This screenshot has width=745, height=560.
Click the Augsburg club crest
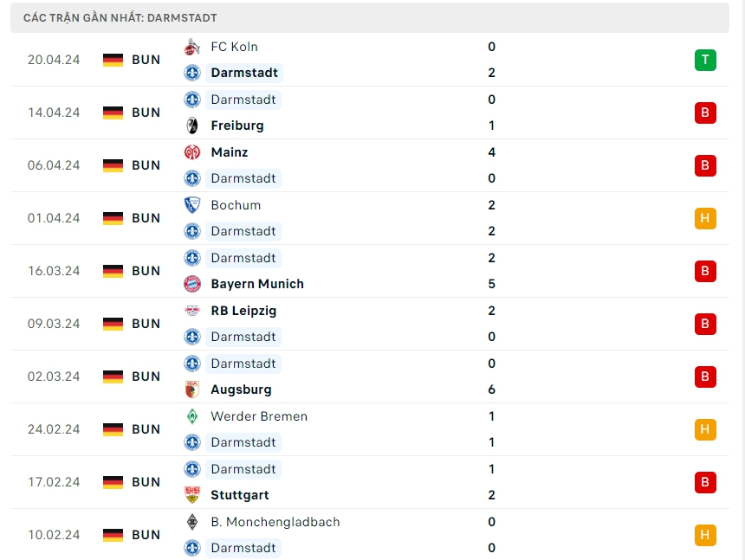pyautogui.click(x=192, y=389)
